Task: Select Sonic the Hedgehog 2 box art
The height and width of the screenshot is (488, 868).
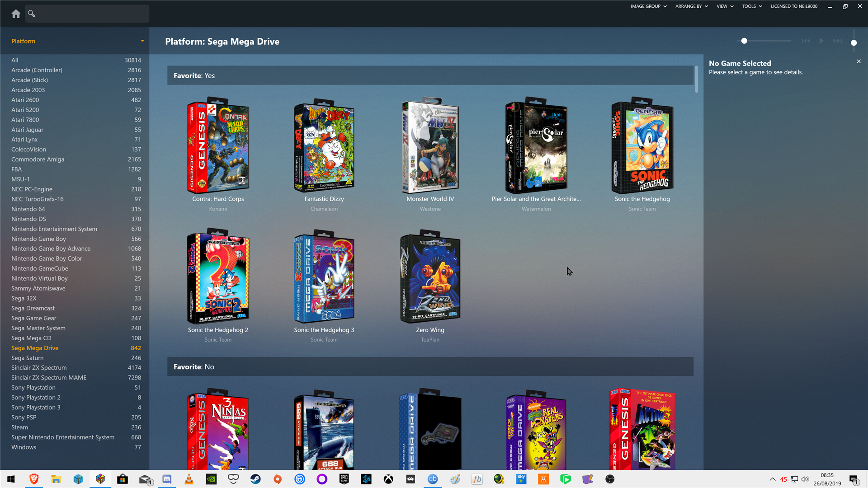Action: click(218, 277)
